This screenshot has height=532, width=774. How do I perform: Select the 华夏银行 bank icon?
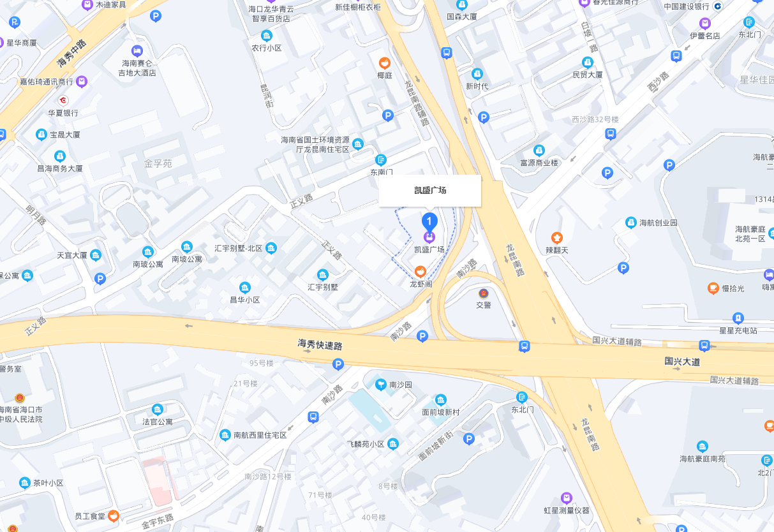tap(63, 101)
